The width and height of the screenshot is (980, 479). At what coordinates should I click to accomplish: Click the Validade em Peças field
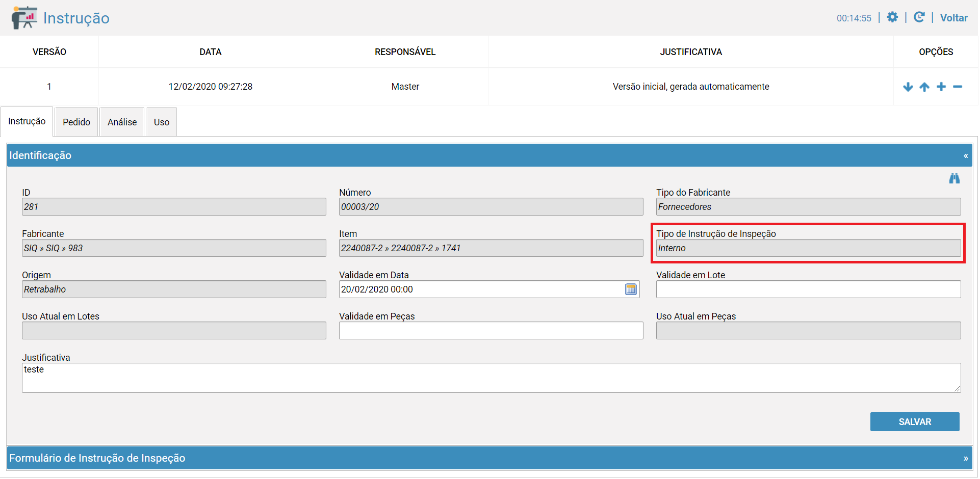[491, 331]
